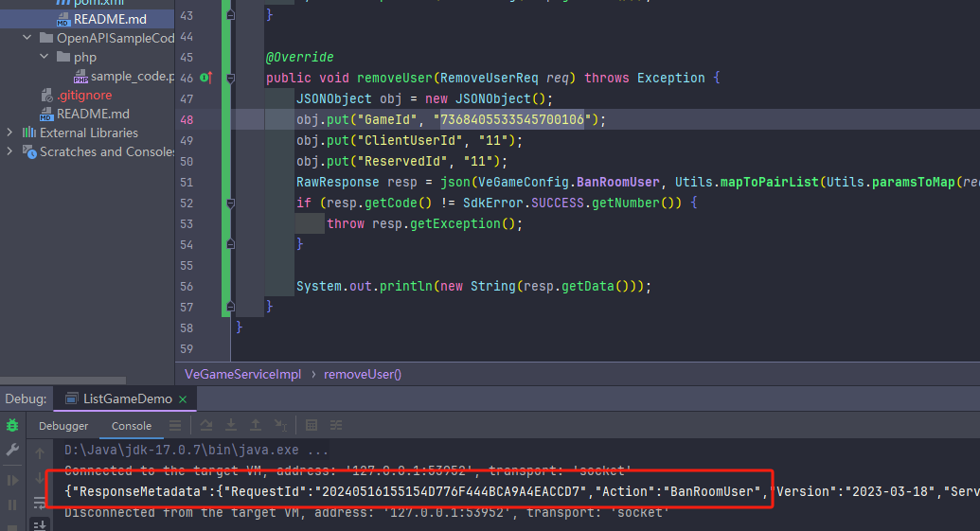
Task: Click println on line 56
Action: coord(406,286)
